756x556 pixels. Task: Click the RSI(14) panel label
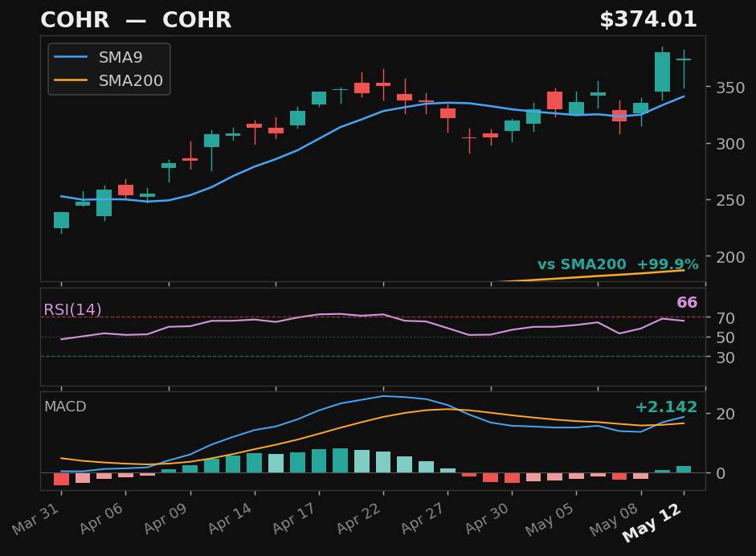[x=72, y=309]
